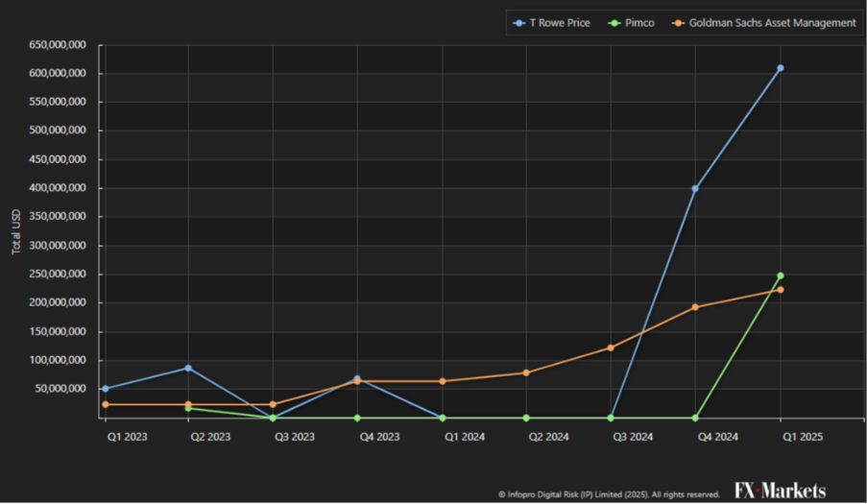Click the Infopro Digital Risk copyright notice

[x=609, y=494]
